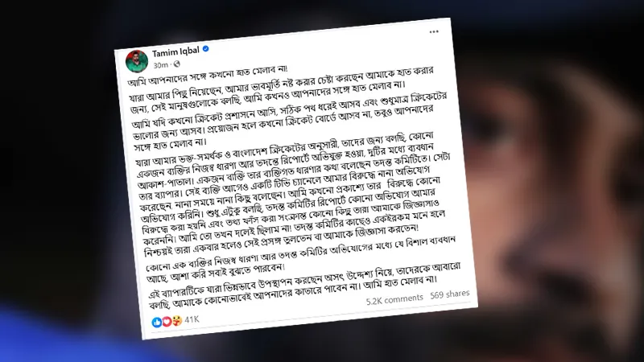Click the blue thumbs-up Like reaction icon

(x=156, y=323)
